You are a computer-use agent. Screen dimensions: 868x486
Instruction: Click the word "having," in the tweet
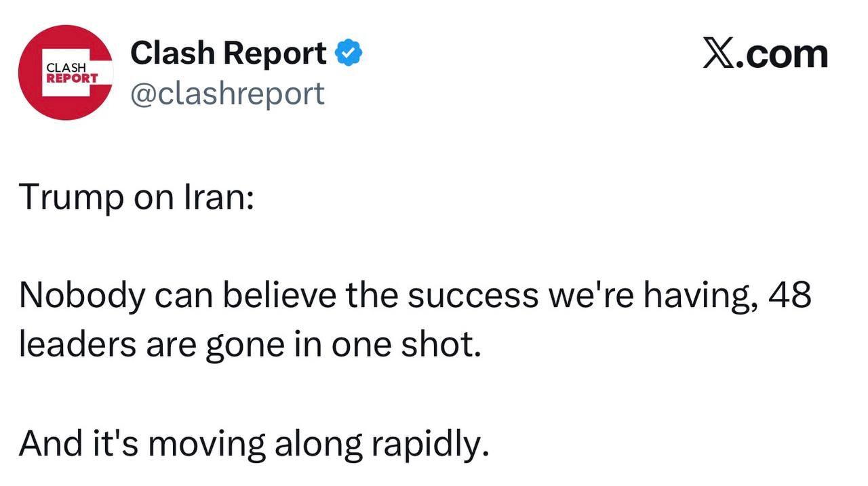click(x=701, y=296)
